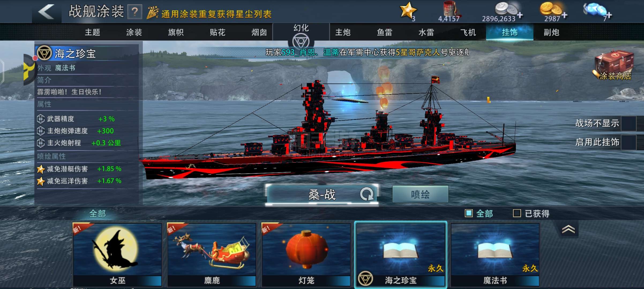Add silver coins with the plus icon
This screenshot has height=289, width=644.
pyautogui.click(x=520, y=15)
